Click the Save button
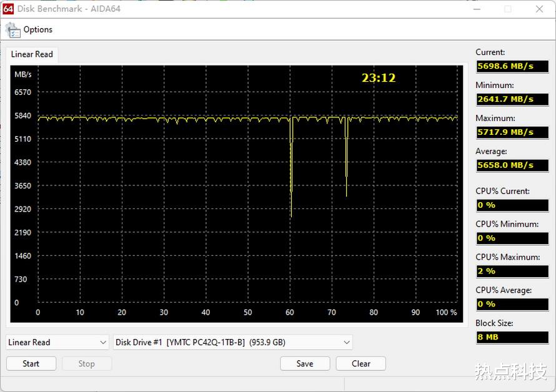This screenshot has width=556, height=392. coord(305,364)
